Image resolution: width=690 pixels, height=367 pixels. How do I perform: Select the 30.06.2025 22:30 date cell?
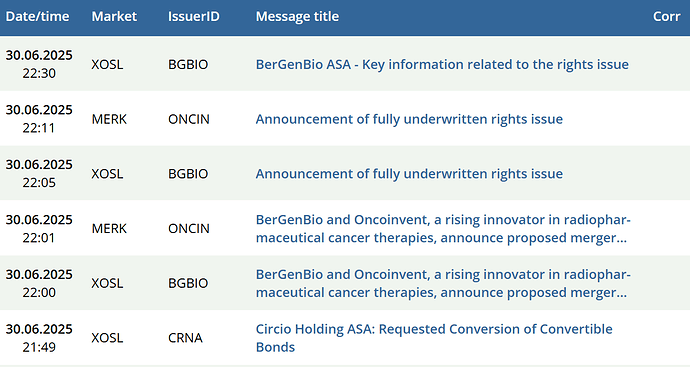tap(39, 64)
